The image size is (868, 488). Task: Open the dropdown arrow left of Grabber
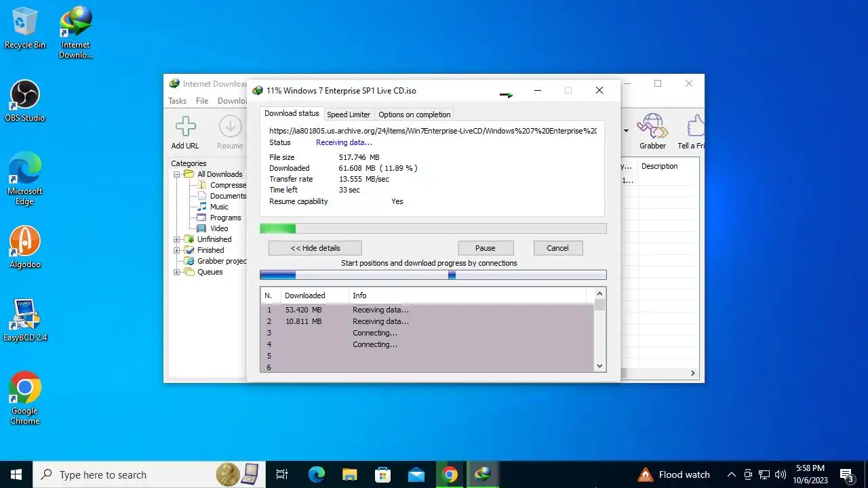click(x=626, y=131)
